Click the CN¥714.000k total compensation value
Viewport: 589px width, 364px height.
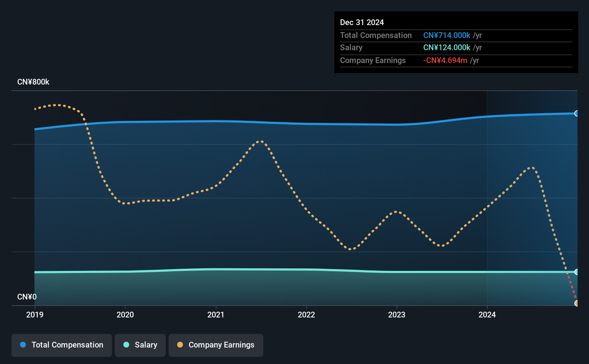[447, 35]
